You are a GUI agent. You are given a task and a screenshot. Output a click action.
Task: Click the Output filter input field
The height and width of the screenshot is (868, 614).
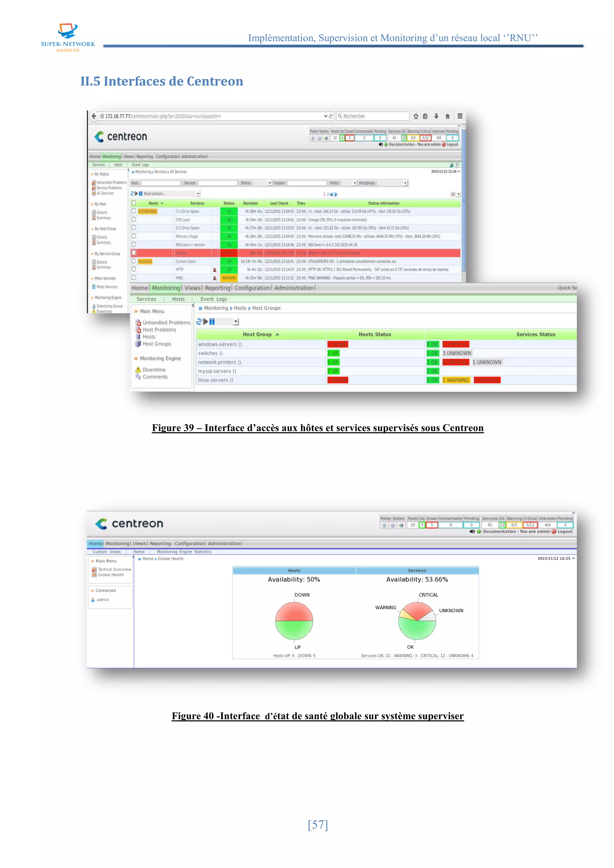tap(307, 183)
